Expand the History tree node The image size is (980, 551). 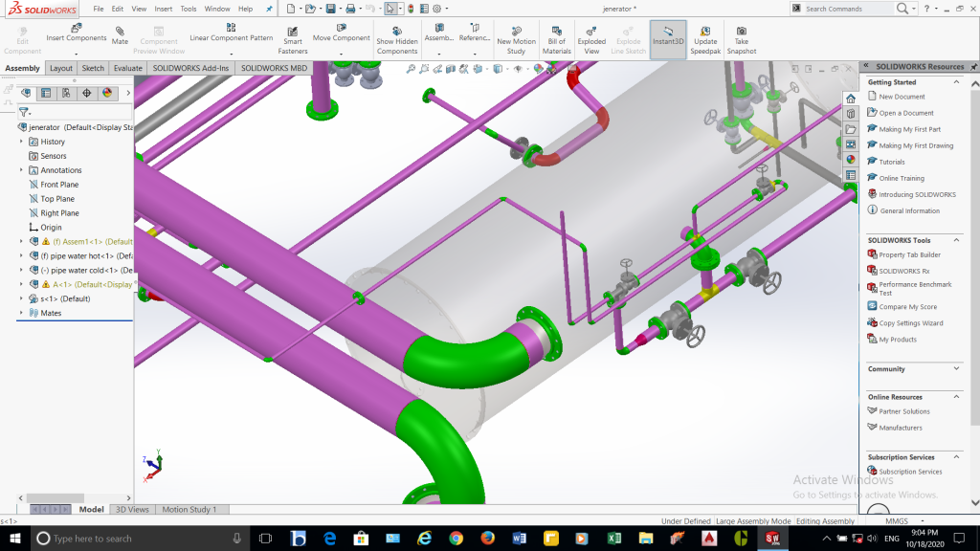tap(21, 142)
